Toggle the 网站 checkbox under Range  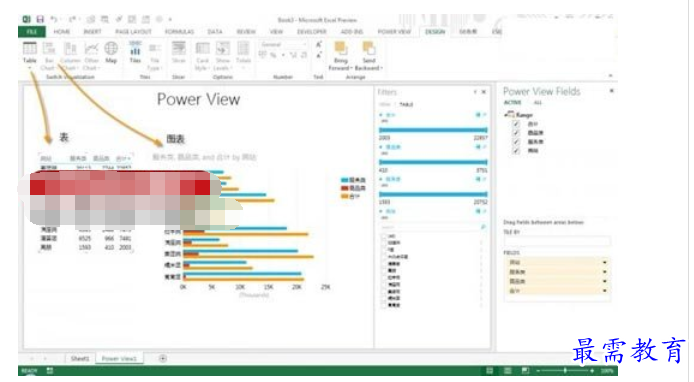[x=516, y=150]
